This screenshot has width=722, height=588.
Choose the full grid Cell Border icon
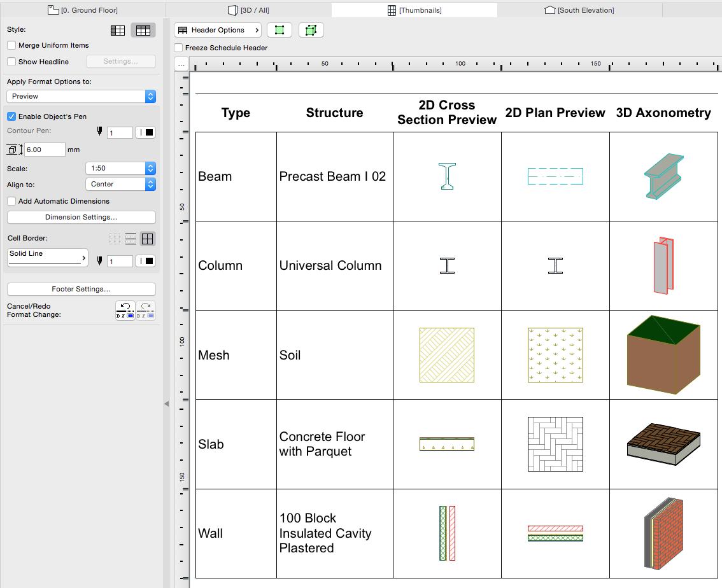click(148, 239)
